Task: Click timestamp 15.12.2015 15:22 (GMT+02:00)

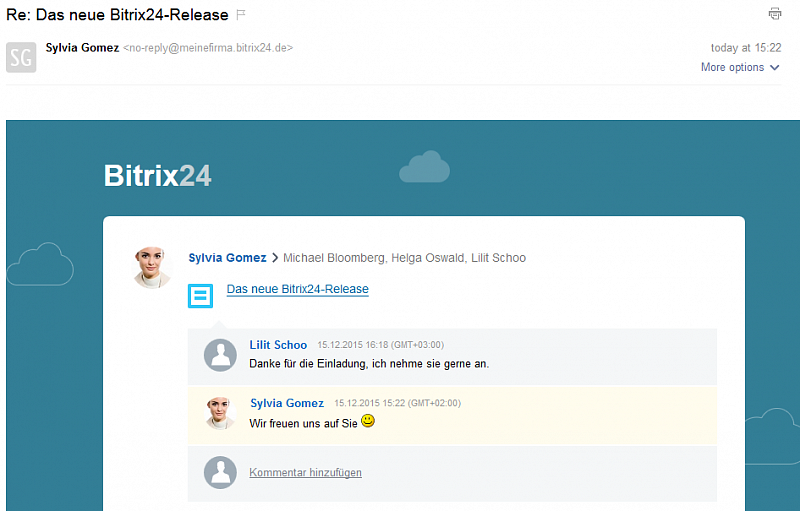Action: coord(397,403)
